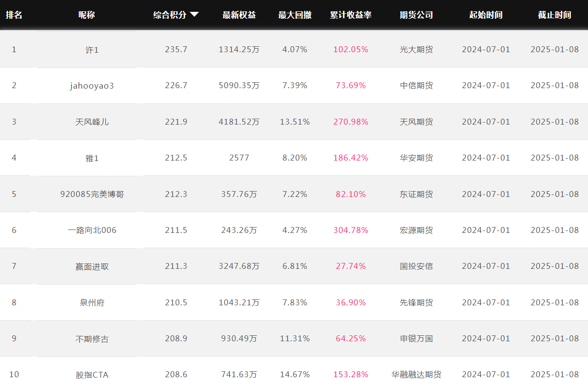Click the 综合积分 header text
Viewport: 588px width, 391px height.
point(170,15)
